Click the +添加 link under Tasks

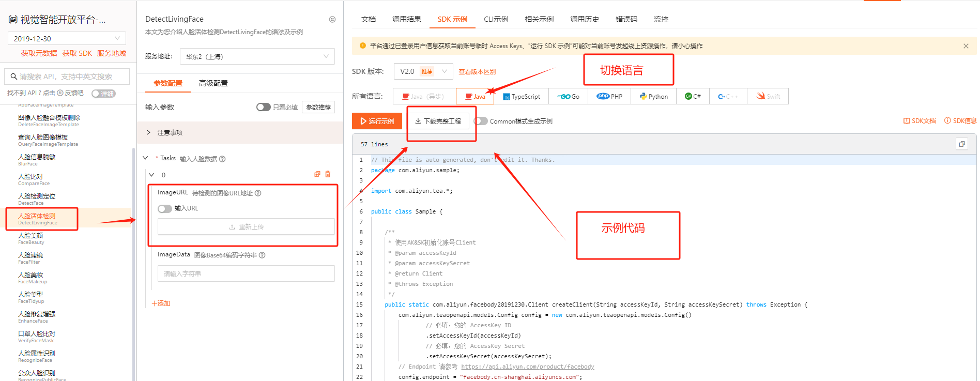(161, 303)
